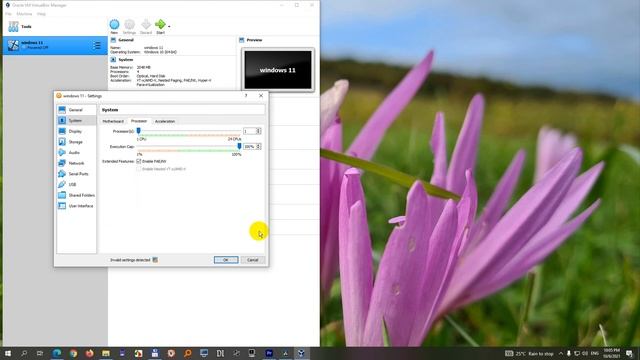Click the Help question mark in Settings title bar
This screenshot has width=640, height=360.
click(246, 96)
